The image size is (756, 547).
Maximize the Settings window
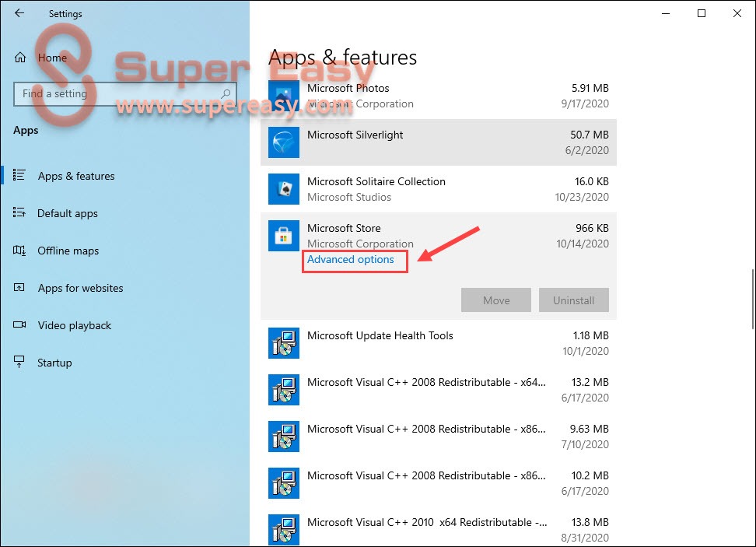click(x=702, y=13)
